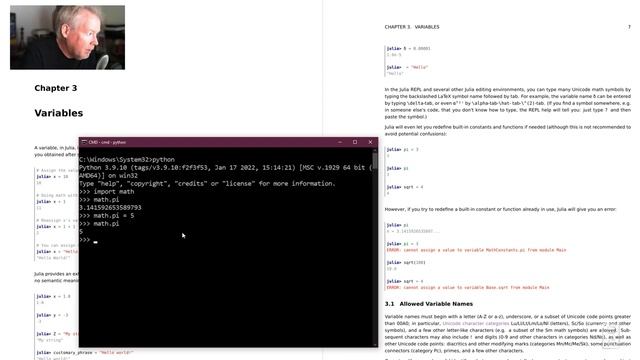640x360 pixels.
Task: Click the CMD window vertical scrollbar thumb
Action: 375,160
